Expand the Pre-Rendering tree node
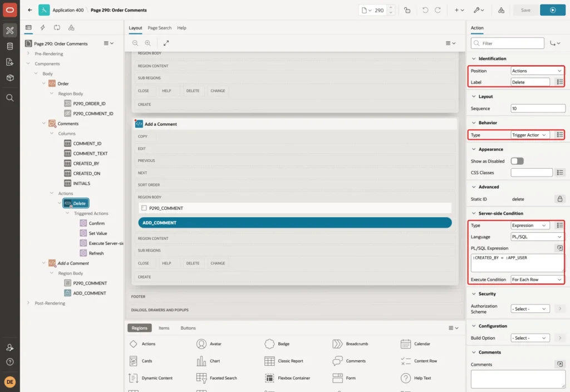 tap(28, 53)
